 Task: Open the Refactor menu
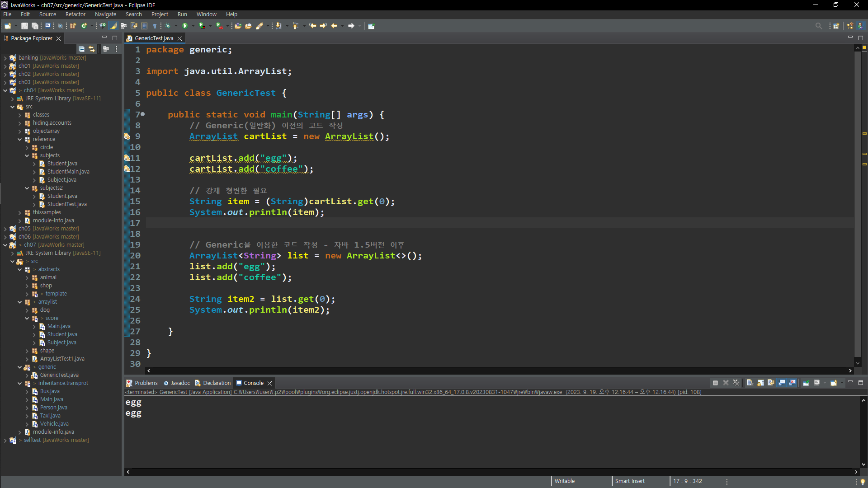(x=75, y=14)
